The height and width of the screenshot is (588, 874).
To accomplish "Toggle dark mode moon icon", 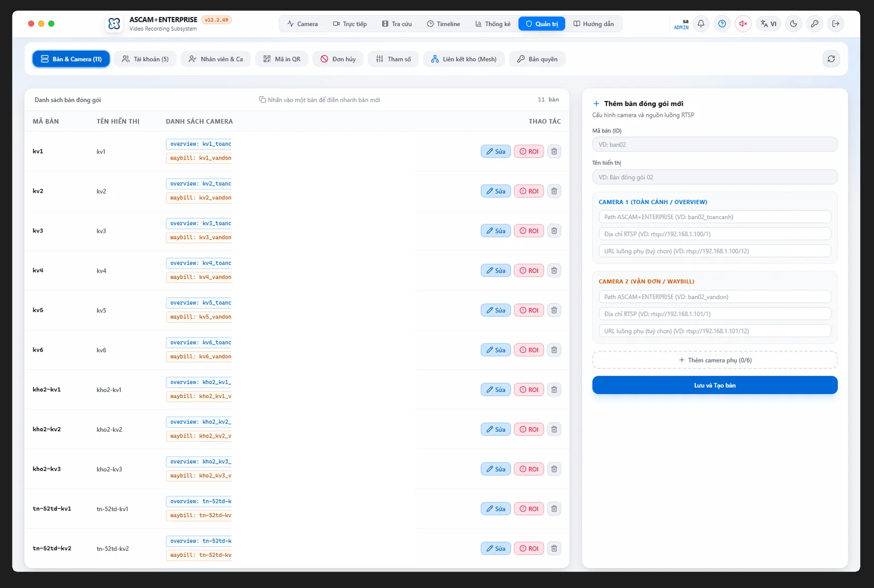I will [794, 23].
